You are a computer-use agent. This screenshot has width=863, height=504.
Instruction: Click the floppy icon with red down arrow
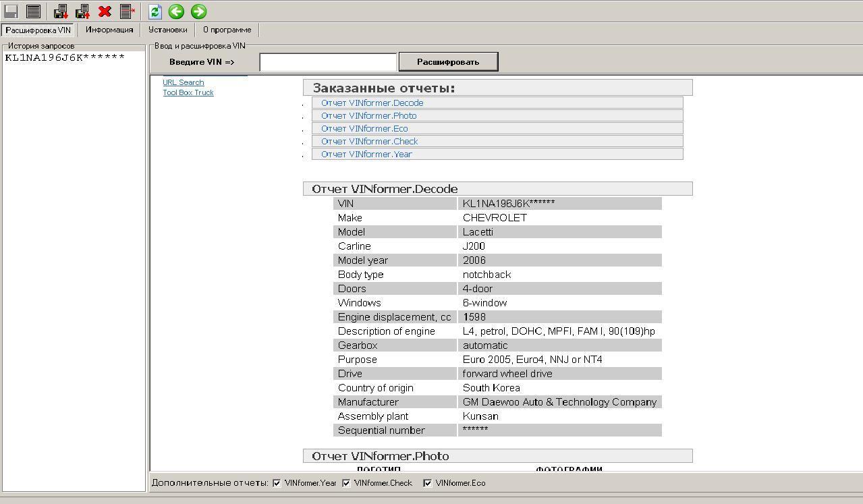pyautogui.click(x=61, y=11)
